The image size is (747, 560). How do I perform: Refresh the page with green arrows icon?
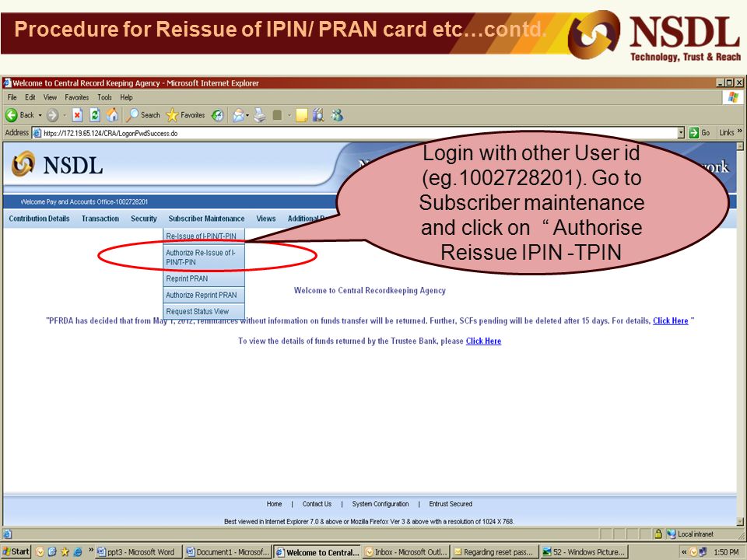pyautogui.click(x=95, y=115)
